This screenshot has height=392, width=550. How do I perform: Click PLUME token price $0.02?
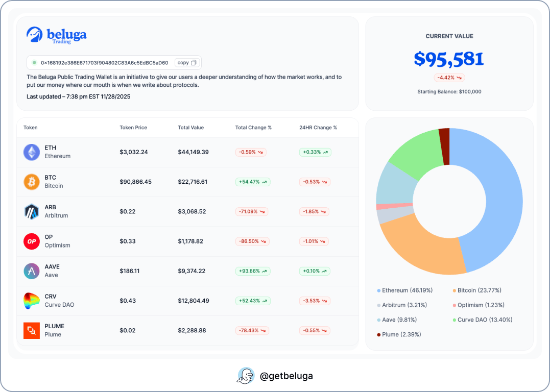pos(128,331)
